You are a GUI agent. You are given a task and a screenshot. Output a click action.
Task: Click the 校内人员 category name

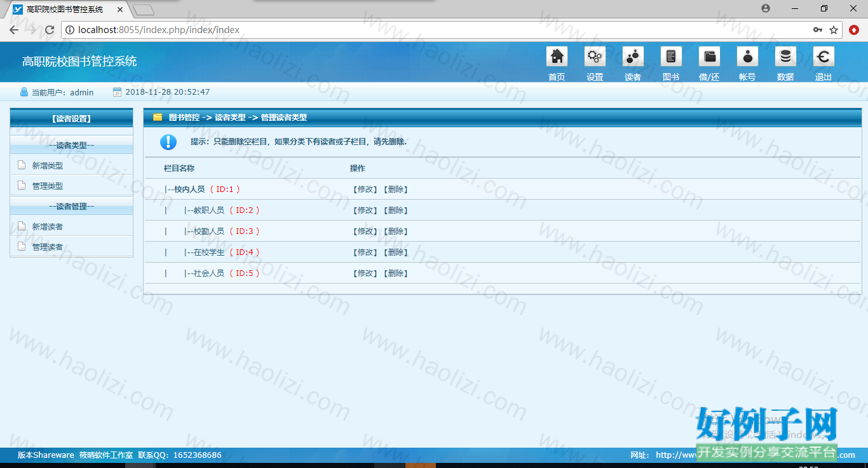[x=189, y=189]
